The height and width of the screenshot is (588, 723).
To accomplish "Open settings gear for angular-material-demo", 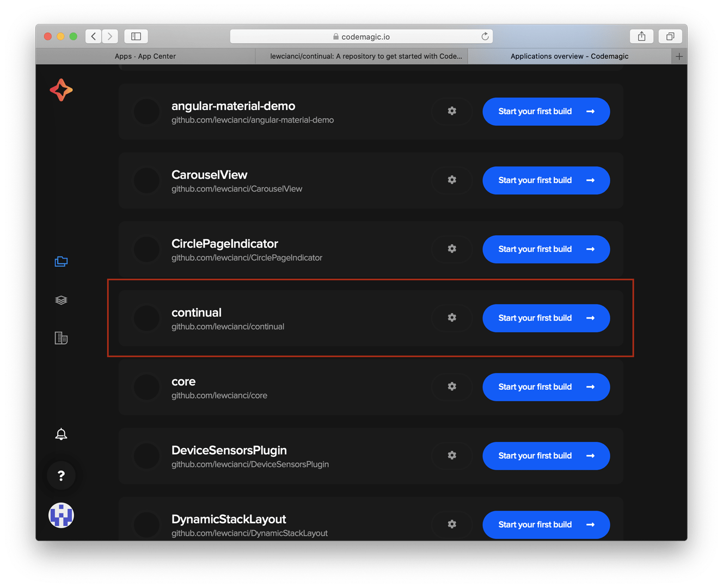I will 452,111.
